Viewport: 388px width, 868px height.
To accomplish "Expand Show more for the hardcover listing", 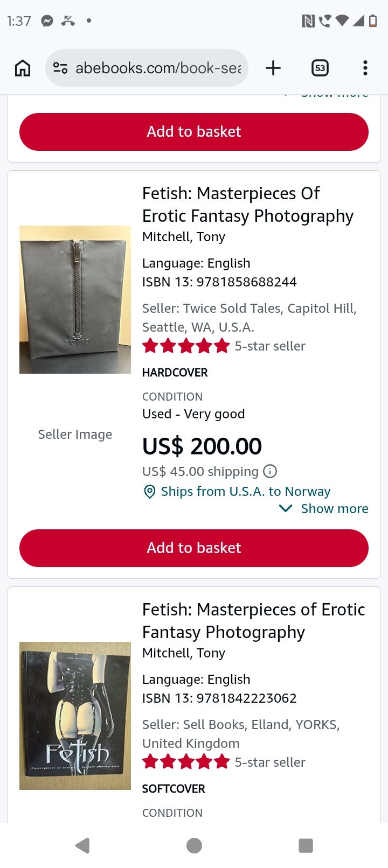I will [x=324, y=509].
